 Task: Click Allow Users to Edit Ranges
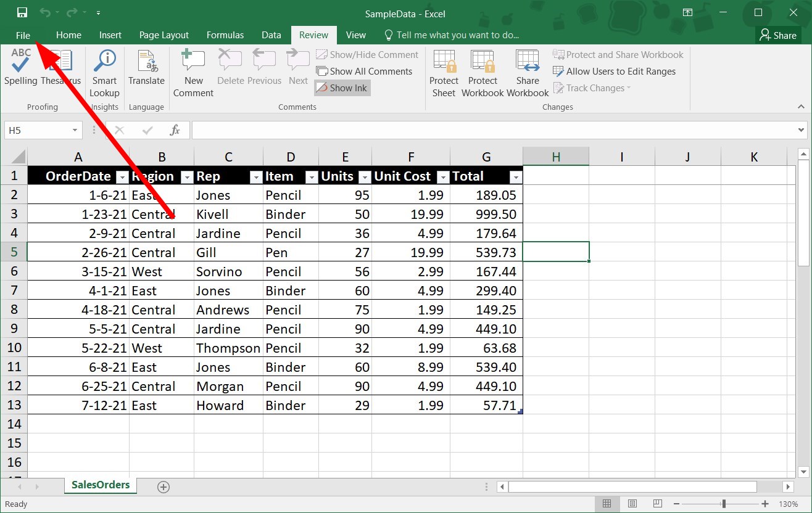point(615,71)
